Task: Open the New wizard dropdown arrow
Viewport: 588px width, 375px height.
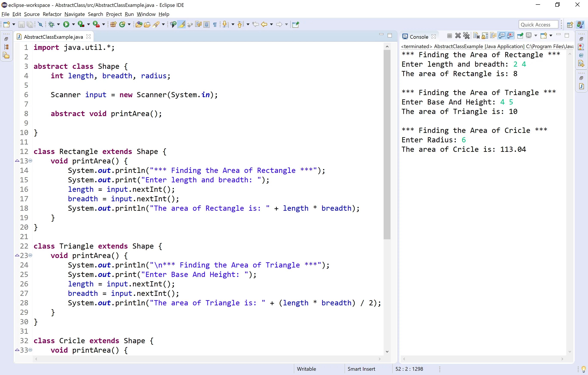Action: (14, 25)
